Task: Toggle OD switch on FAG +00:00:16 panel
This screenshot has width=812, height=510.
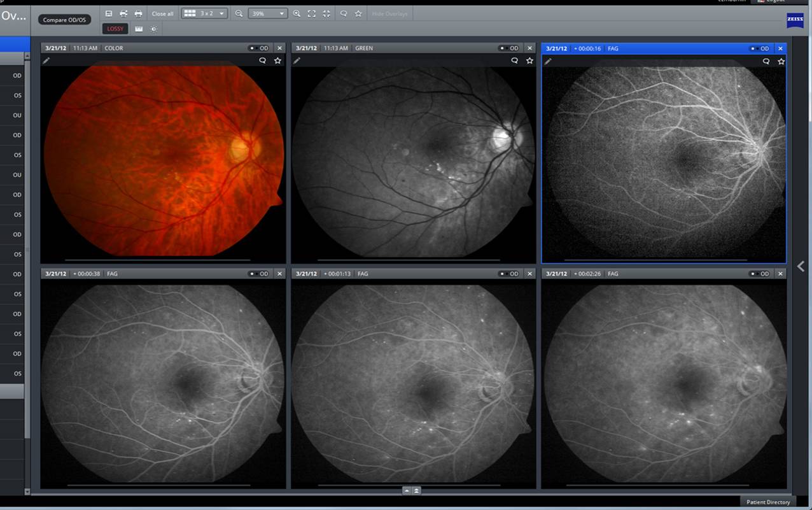Action: (x=760, y=48)
